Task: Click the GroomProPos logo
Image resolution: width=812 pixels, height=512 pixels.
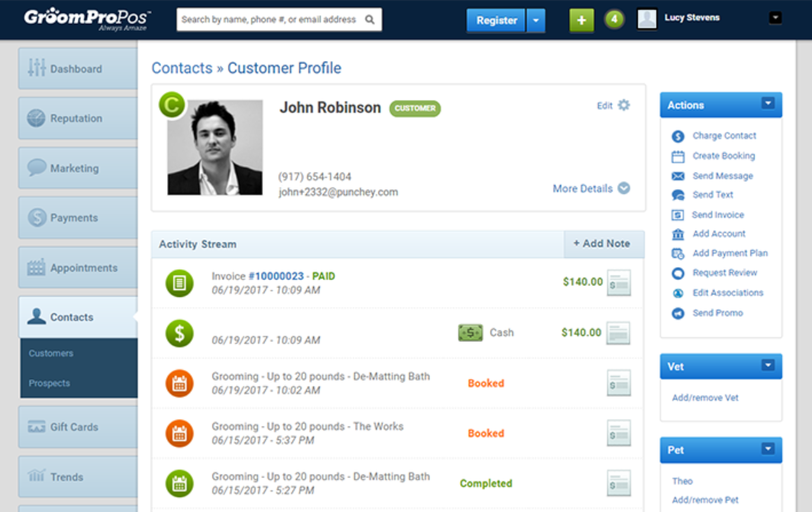Action: pyautogui.click(x=87, y=19)
